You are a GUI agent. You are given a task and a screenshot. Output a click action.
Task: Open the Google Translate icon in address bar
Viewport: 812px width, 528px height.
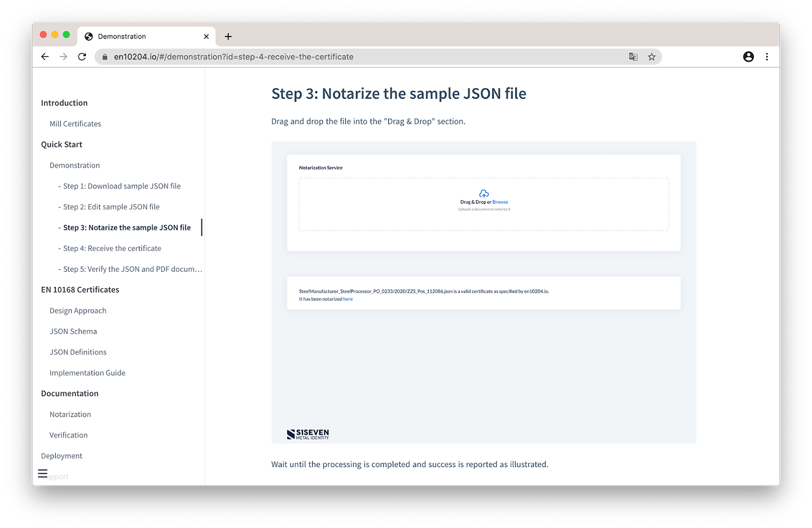click(x=633, y=57)
